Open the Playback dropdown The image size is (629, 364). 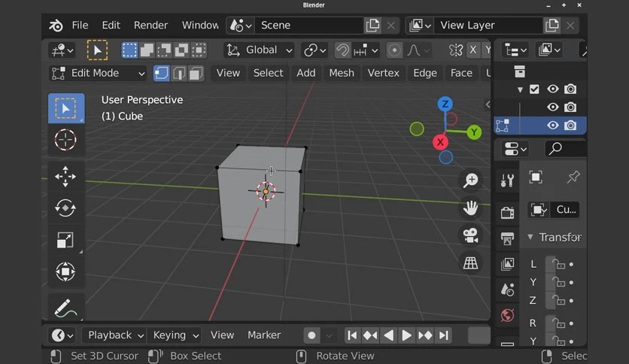pyautogui.click(x=116, y=335)
